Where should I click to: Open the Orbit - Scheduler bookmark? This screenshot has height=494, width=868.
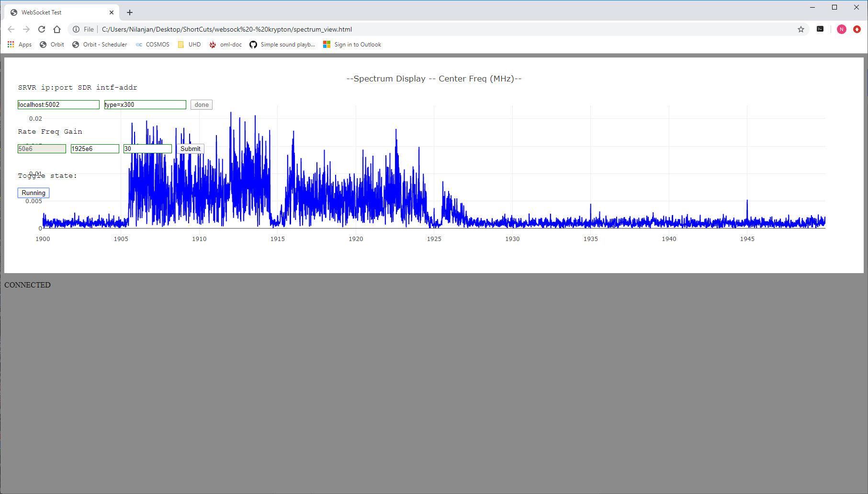point(100,45)
